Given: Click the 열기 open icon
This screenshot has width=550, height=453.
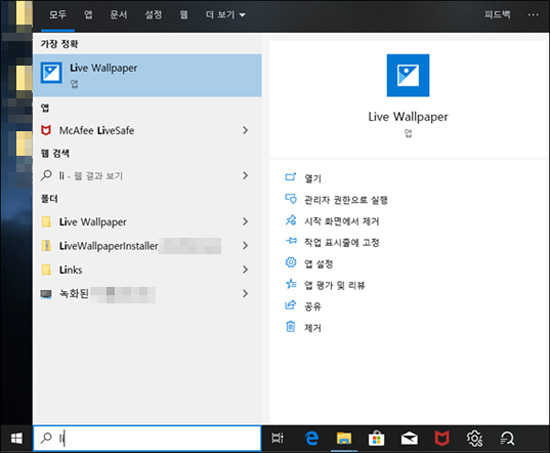Looking at the screenshot, I should click(290, 177).
